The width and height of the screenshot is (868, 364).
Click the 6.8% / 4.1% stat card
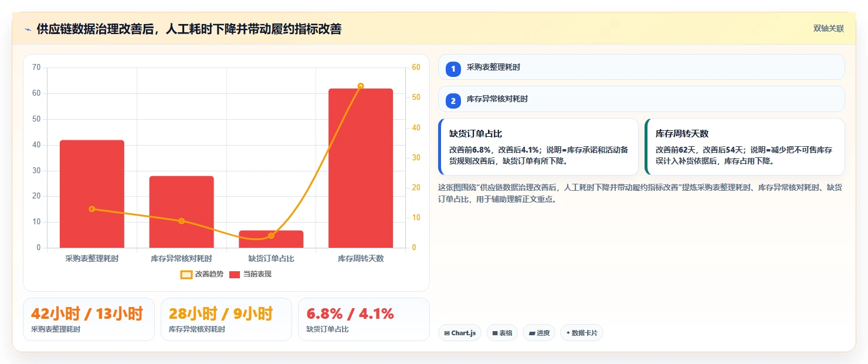tap(364, 319)
